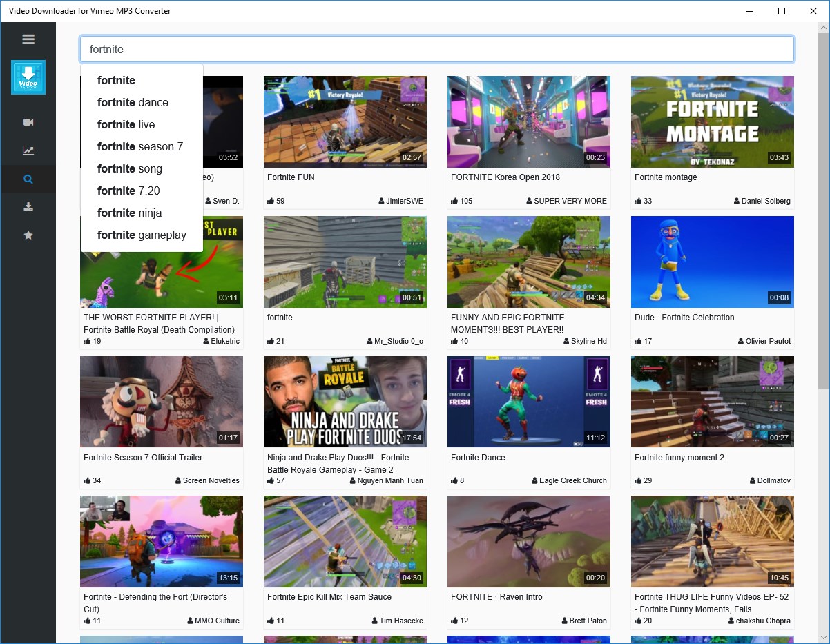Click author JimlerSWE
The width and height of the screenshot is (830, 644).
coord(400,201)
